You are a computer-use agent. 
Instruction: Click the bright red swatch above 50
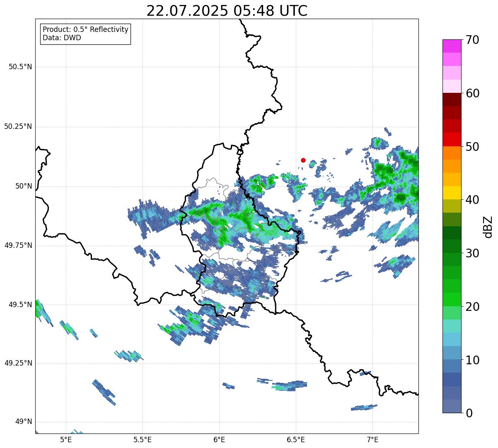(452, 139)
